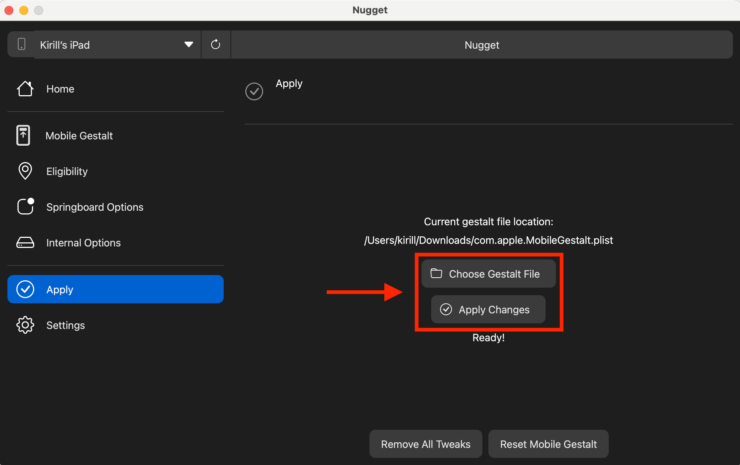
Task: Click the Mobile Gestalt phone icon
Action: pos(25,135)
